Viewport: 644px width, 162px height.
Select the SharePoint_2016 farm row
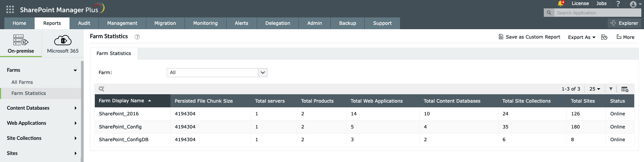(364, 114)
